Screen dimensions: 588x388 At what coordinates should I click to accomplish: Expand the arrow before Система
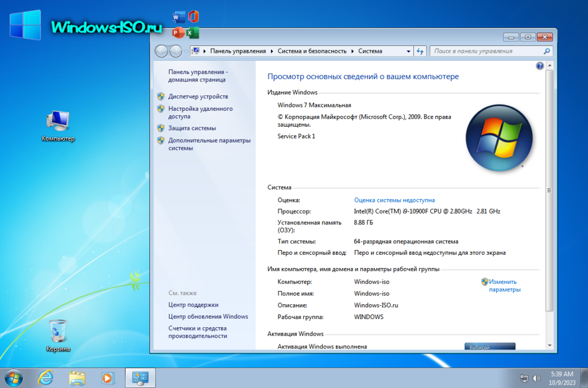point(353,51)
